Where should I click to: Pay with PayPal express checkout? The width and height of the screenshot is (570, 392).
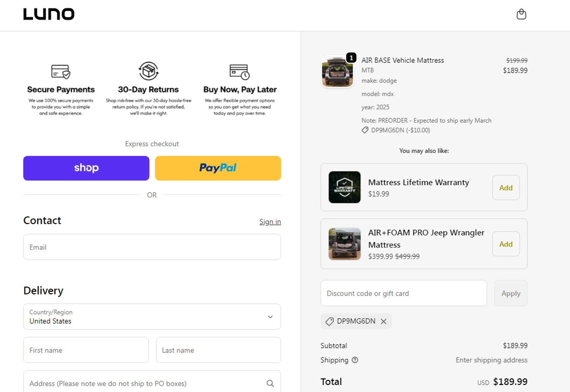point(218,168)
